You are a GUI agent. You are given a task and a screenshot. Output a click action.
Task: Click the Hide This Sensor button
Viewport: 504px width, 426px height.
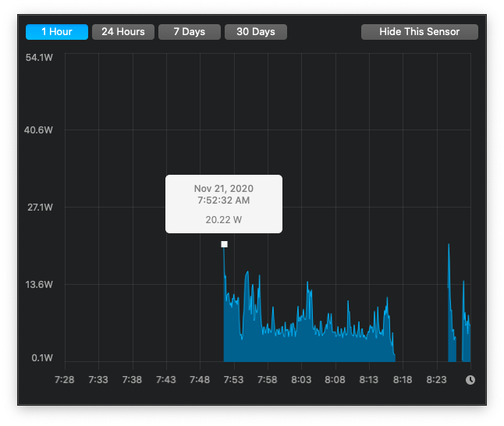(x=420, y=32)
